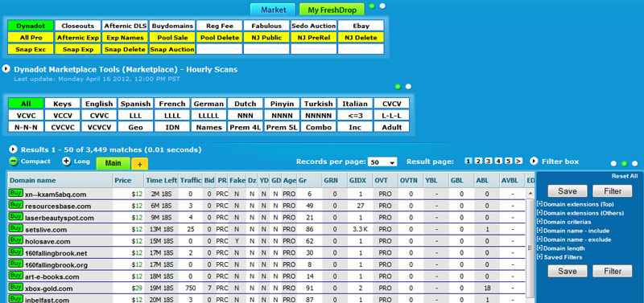644x303 pixels.
Task: Select the IDN category filter
Action: click(x=172, y=128)
